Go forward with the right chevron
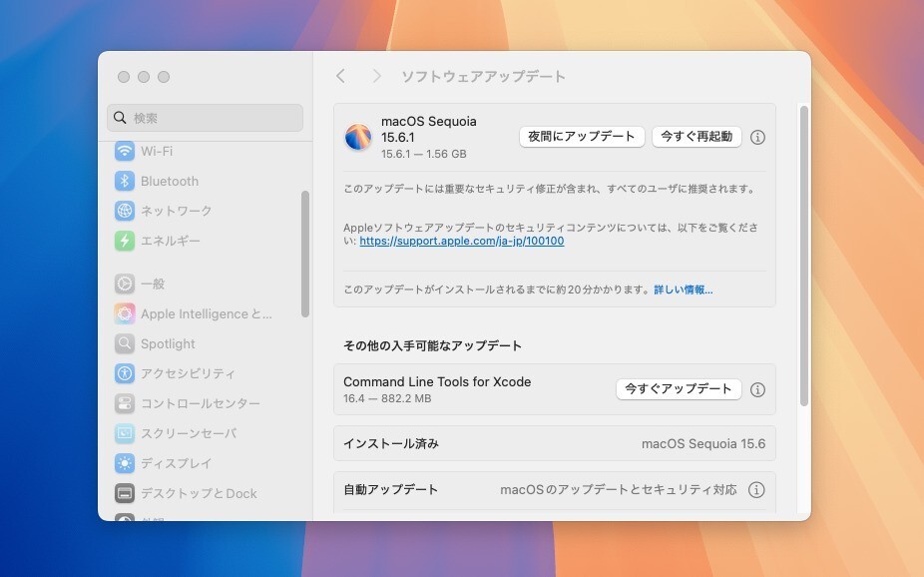924x577 pixels. [377, 76]
